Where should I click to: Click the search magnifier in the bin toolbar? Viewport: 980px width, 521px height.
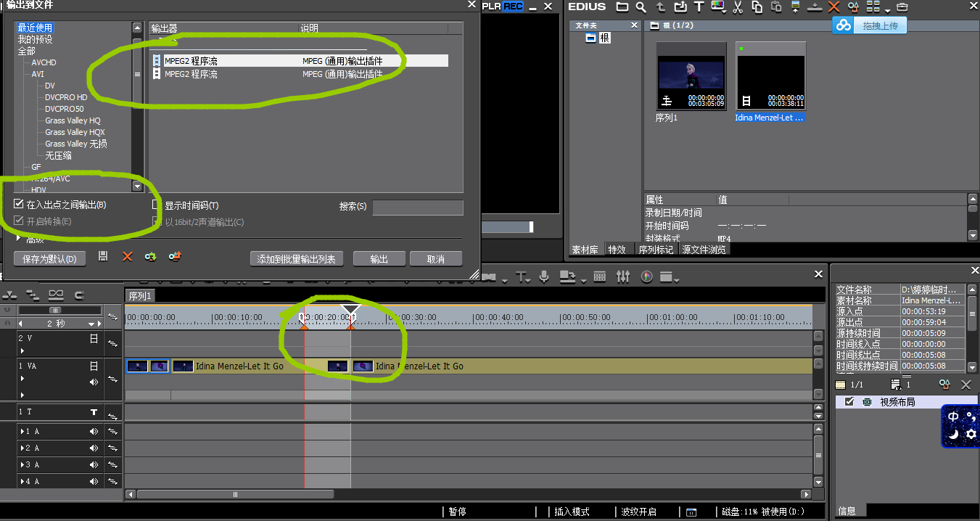point(641,7)
